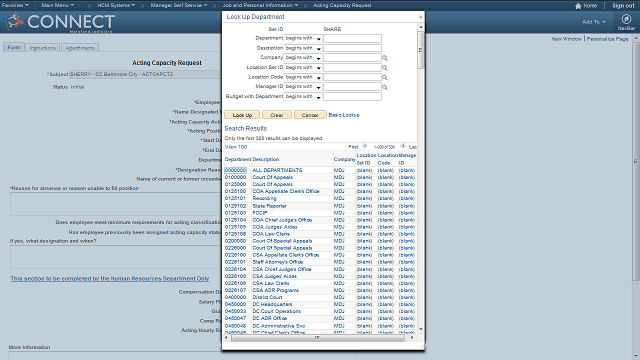Select department 0100000 Court Of Appeals
640x360 pixels.
[236, 177]
